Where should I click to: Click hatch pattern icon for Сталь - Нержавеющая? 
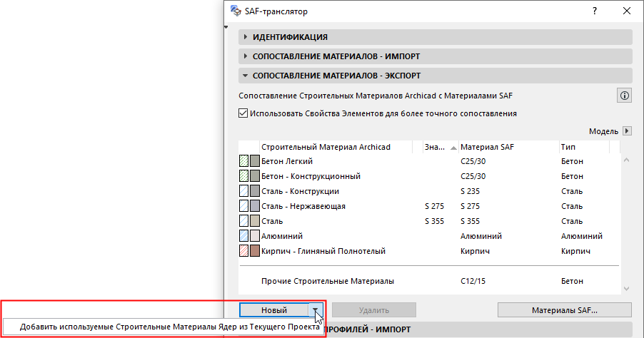(x=244, y=206)
